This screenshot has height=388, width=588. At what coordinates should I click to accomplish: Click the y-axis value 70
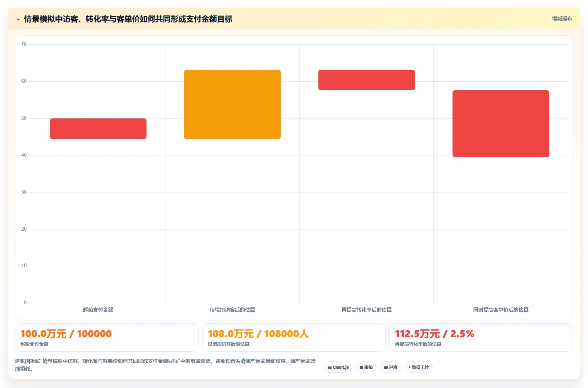(x=24, y=44)
